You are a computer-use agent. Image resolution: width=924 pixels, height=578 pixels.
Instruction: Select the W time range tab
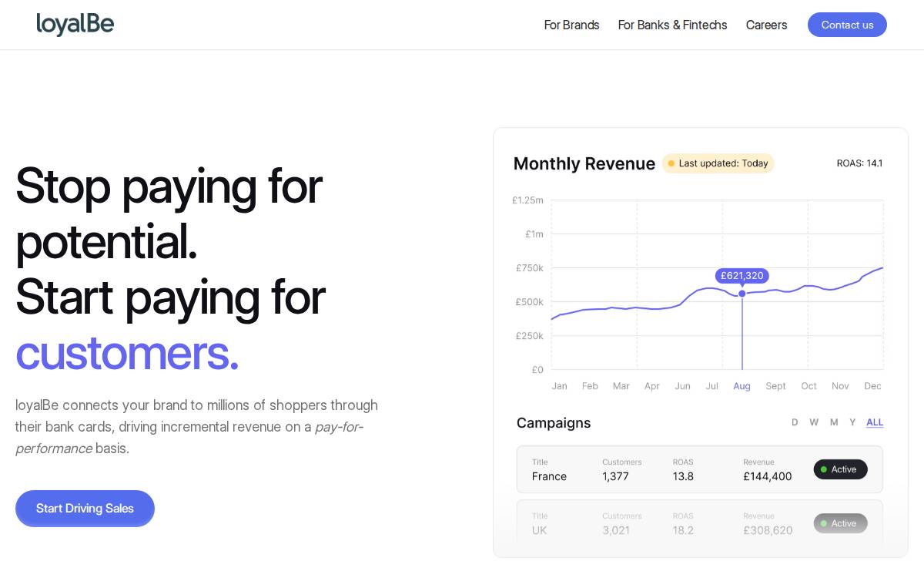point(814,422)
